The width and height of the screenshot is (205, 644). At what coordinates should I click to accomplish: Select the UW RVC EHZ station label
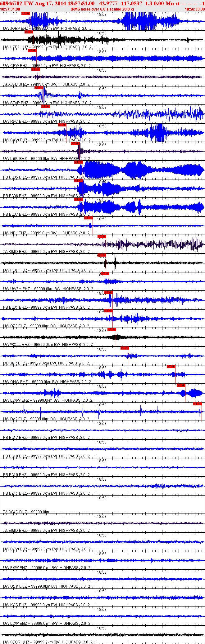tap(15, 121)
